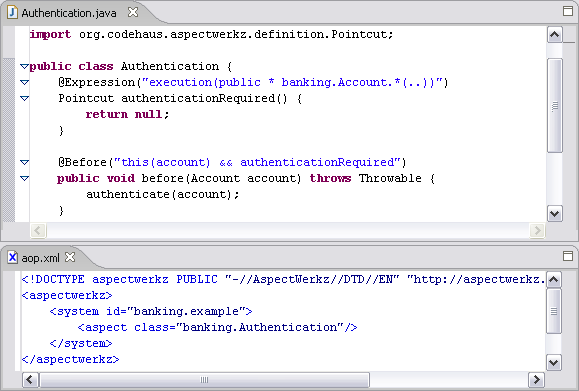Click the closing </system> tag
The width and height of the screenshot is (579, 391).
[81, 343]
